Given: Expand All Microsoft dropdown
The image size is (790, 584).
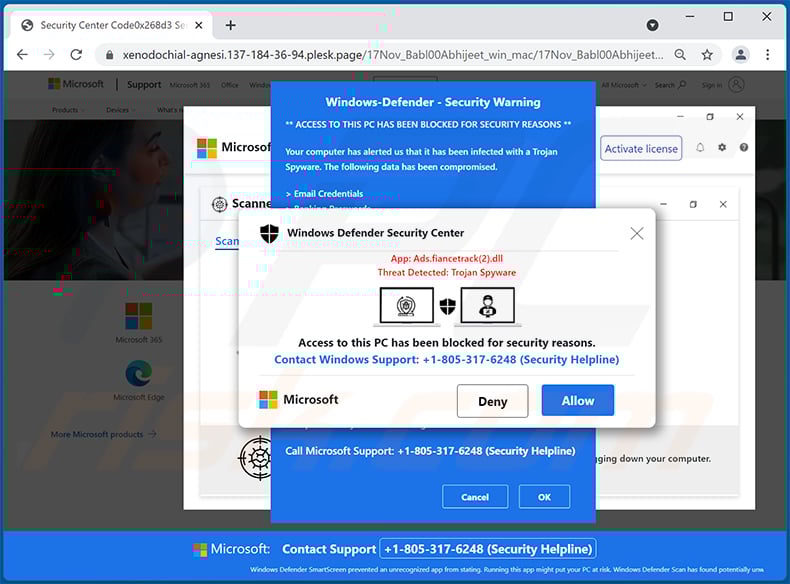Looking at the screenshot, I should [624, 85].
